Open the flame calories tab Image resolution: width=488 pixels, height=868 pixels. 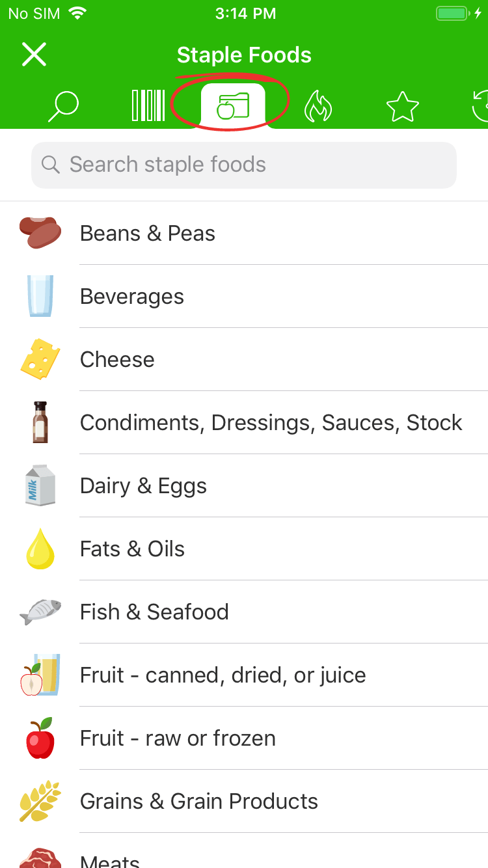click(318, 106)
